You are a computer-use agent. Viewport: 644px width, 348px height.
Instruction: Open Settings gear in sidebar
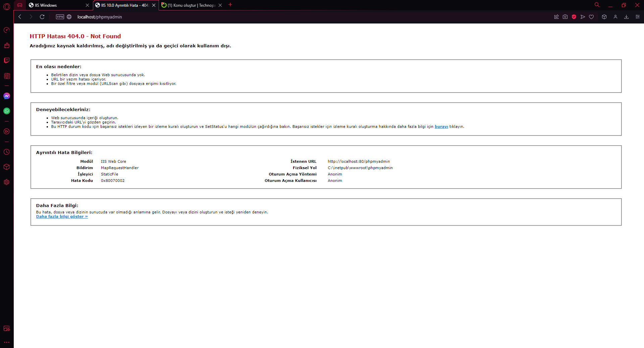coord(7,182)
